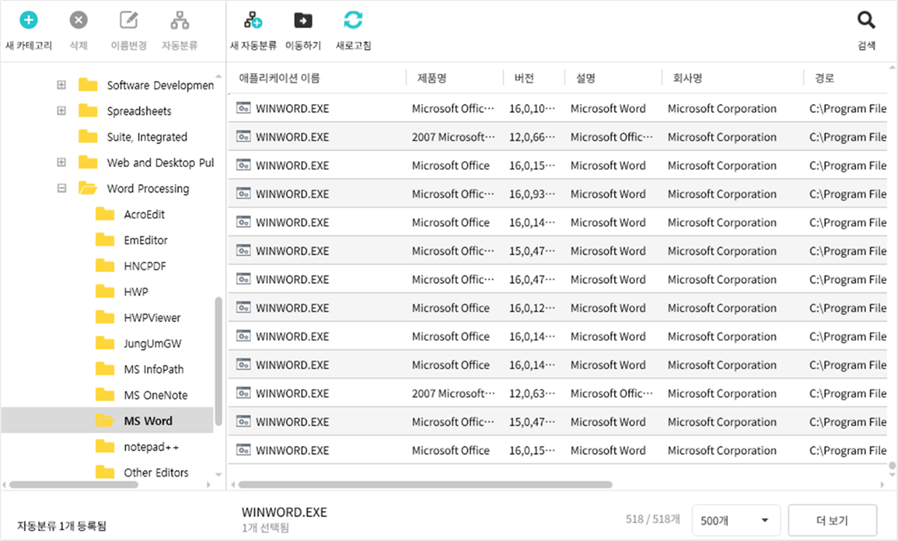Click the 새 카테고리 plus icon

tap(29, 20)
